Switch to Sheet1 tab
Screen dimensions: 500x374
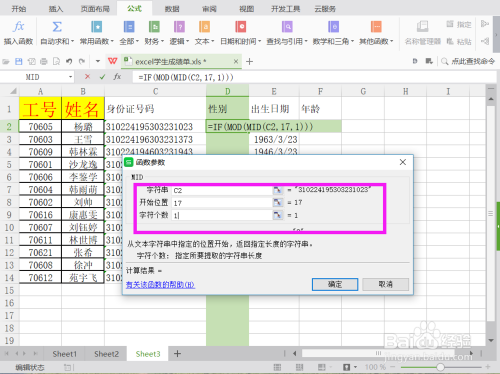64,354
